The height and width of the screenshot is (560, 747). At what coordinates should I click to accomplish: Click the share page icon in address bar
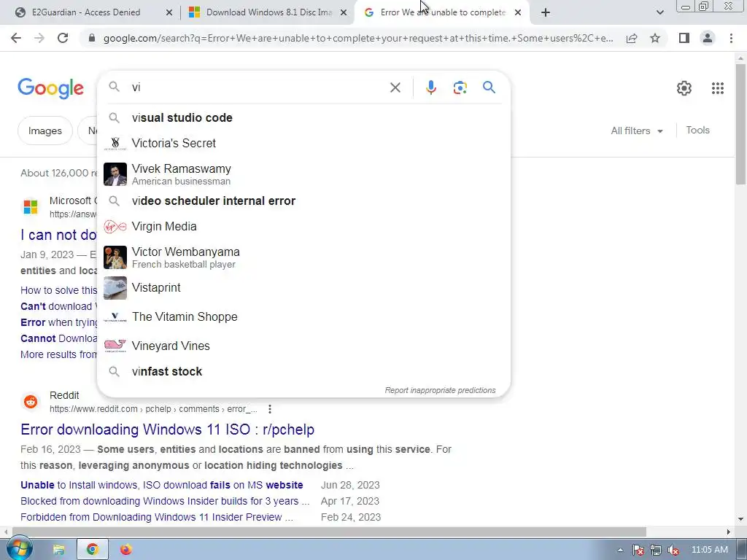(x=632, y=38)
